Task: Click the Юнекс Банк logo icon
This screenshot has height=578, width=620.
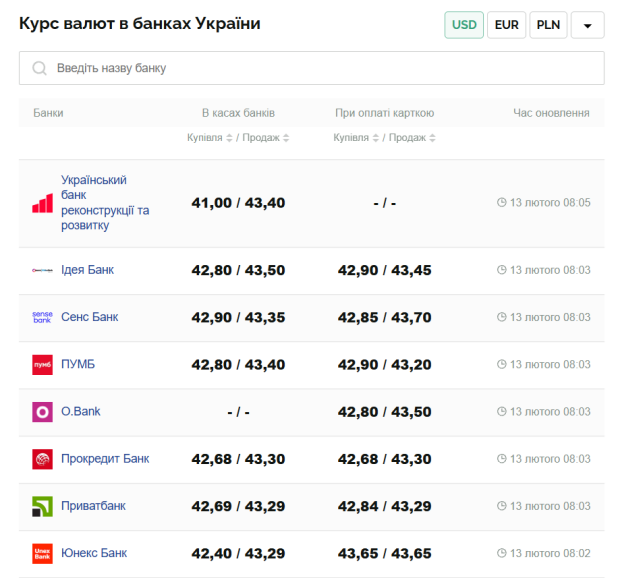Action: [x=42, y=553]
